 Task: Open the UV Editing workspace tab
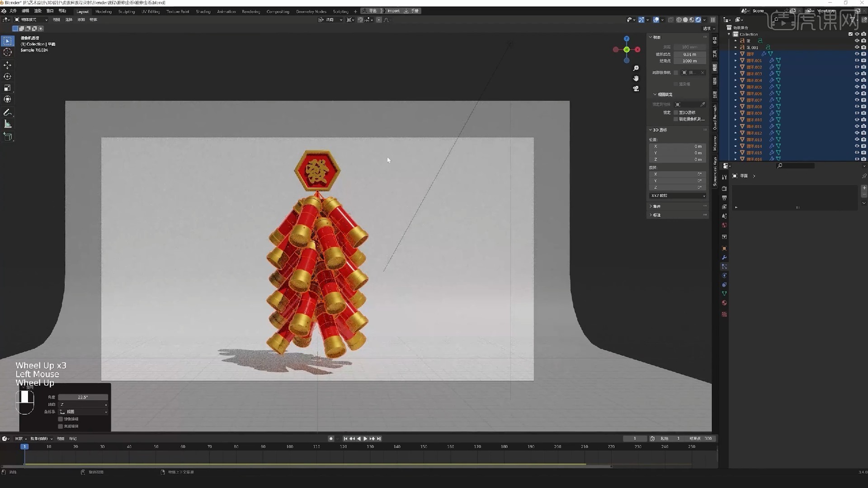pyautogui.click(x=151, y=11)
